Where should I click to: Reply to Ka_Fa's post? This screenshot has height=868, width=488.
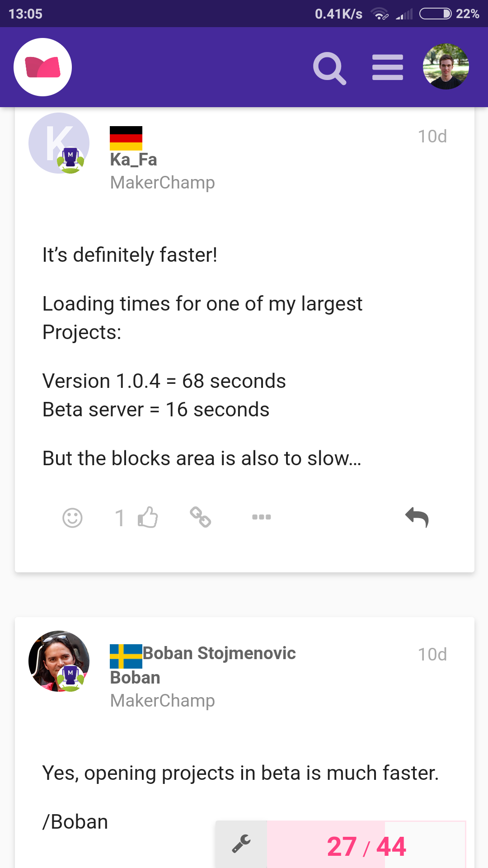[417, 517]
